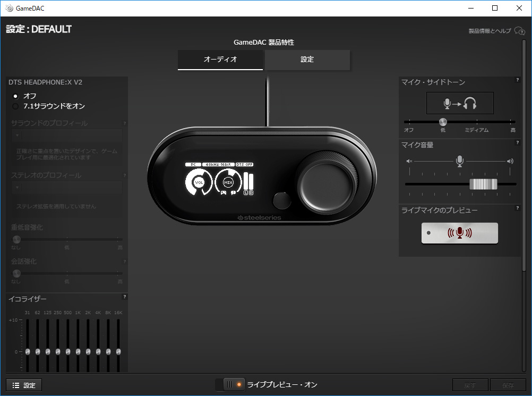
Task: Click the help chat bubble icon
Action: click(x=519, y=31)
